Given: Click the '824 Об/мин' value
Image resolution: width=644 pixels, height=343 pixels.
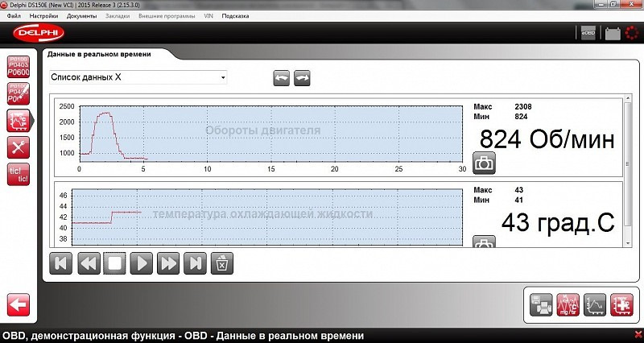Looking at the screenshot, I should pyautogui.click(x=547, y=139).
